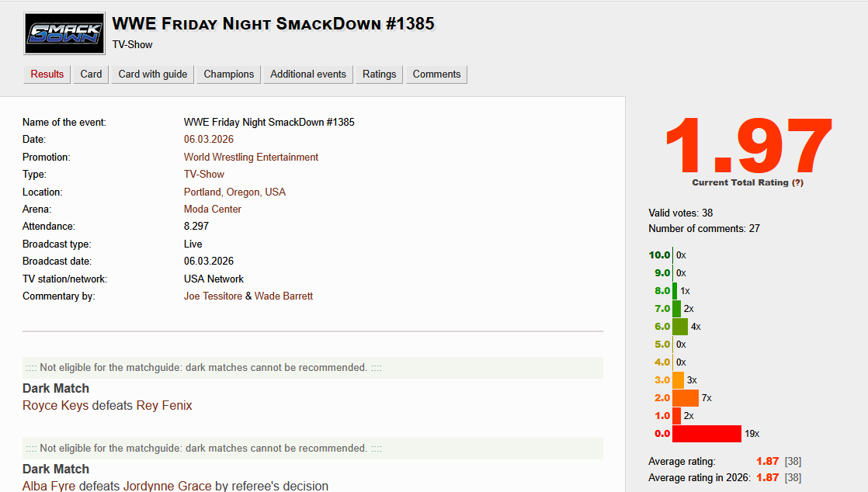This screenshot has height=492, width=868.
Task: Open the Comments tab
Action: pyautogui.click(x=436, y=74)
